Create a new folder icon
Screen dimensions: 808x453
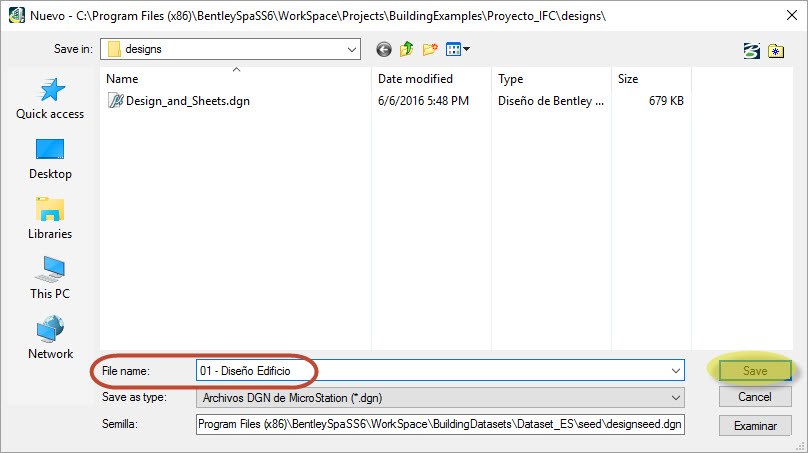tap(430, 49)
